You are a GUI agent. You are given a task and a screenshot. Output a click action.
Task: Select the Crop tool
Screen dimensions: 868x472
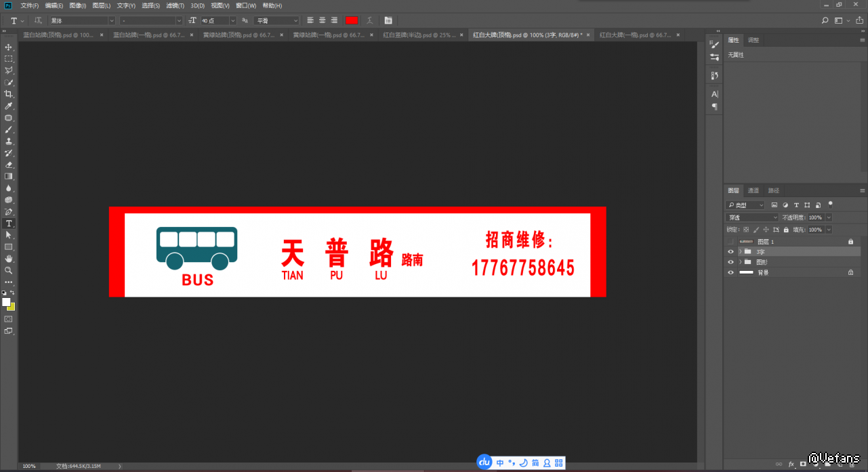point(9,94)
